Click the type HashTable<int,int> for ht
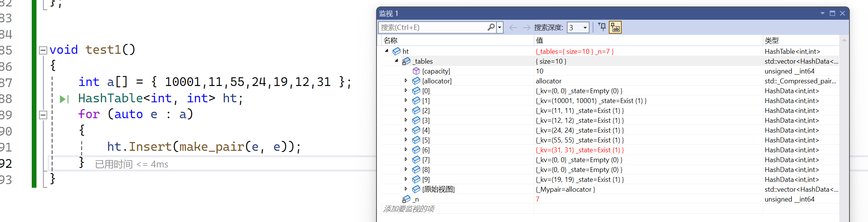This screenshot has height=222, width=868. [x=792, y=51]
